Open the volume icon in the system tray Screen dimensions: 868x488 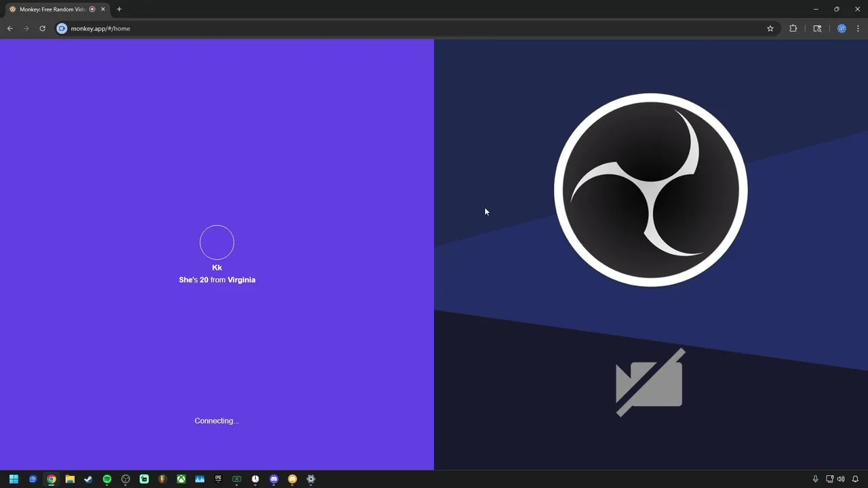pos(841,479)
